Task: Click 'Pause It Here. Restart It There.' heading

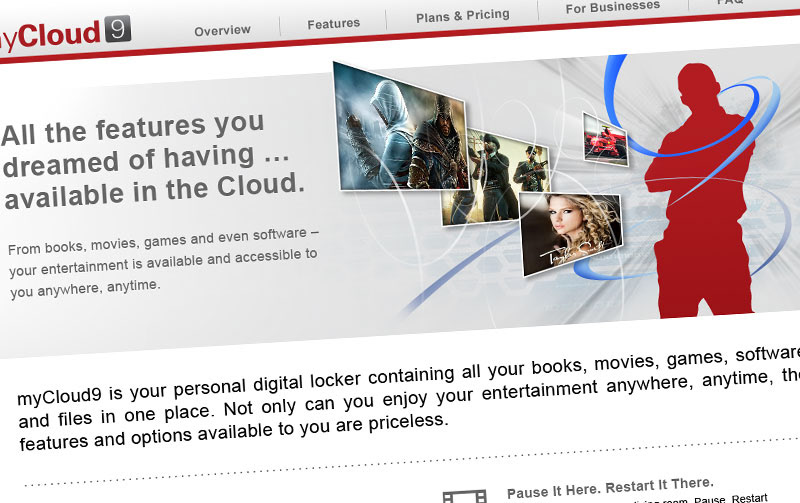Action: coord(610,487)
